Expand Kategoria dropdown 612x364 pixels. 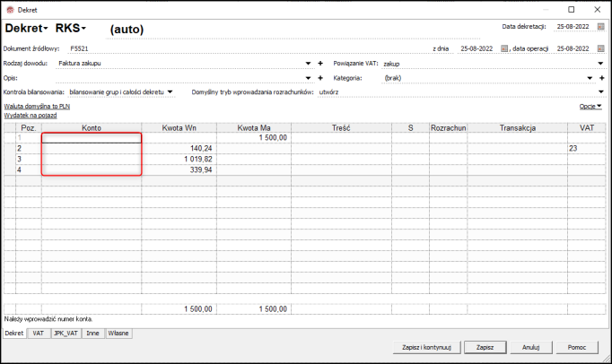coord(590,78)
